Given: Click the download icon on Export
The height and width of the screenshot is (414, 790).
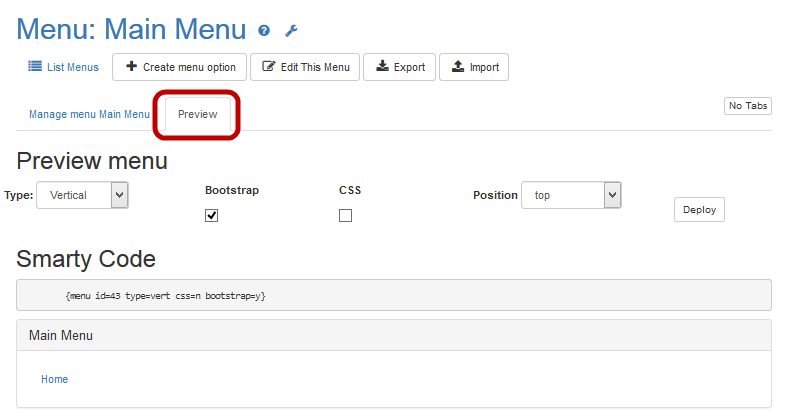Looking at the screenshot, I should pyautogui.click(x=382, y=67).
